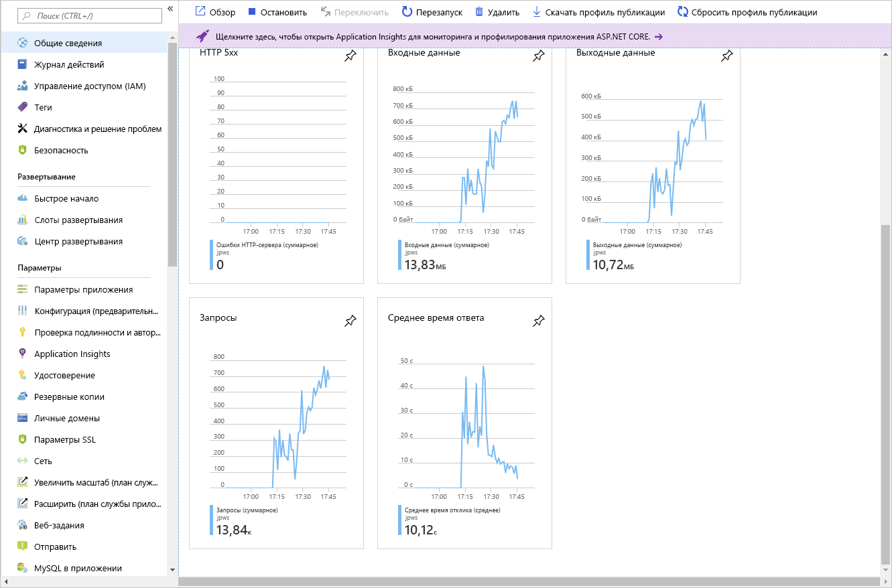892x588 pixels.
Task: Open Общие сведения in the sidebar
Action: click(84, 43)
